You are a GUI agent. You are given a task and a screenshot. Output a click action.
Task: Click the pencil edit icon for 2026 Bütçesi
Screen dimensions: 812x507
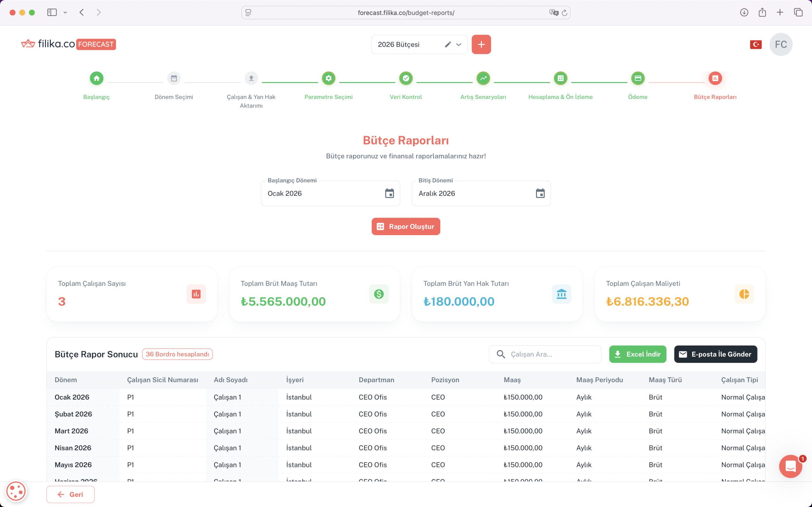click(x=448, y=45)
